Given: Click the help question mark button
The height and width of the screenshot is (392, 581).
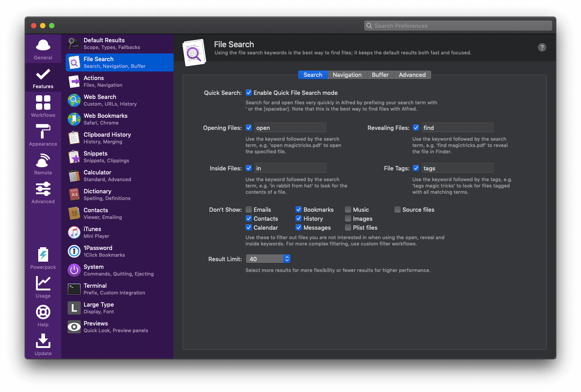Looking at the screenshot, I should tap(542, 47).
